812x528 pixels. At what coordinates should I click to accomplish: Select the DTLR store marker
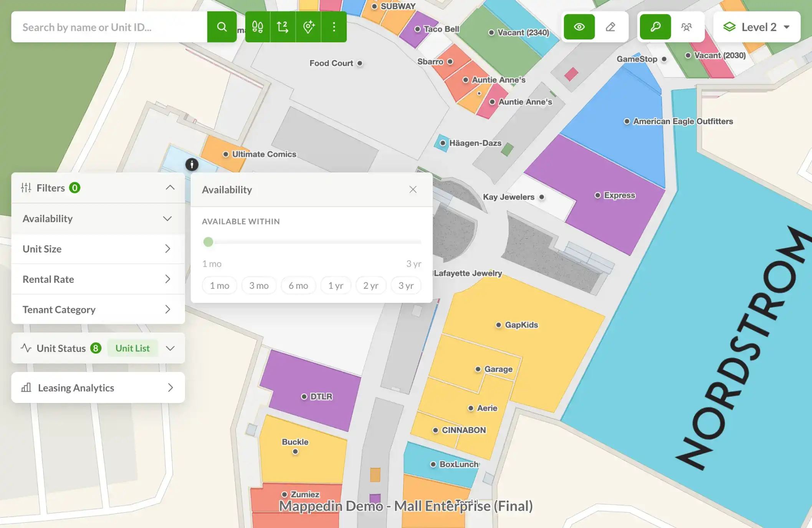(304, 397)
